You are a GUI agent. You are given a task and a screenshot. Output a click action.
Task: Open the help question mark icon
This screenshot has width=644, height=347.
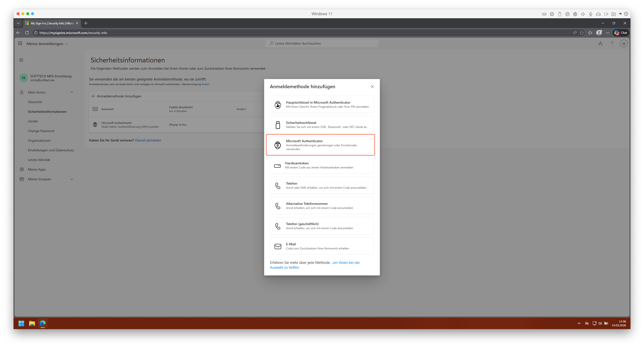coord(612,44)
